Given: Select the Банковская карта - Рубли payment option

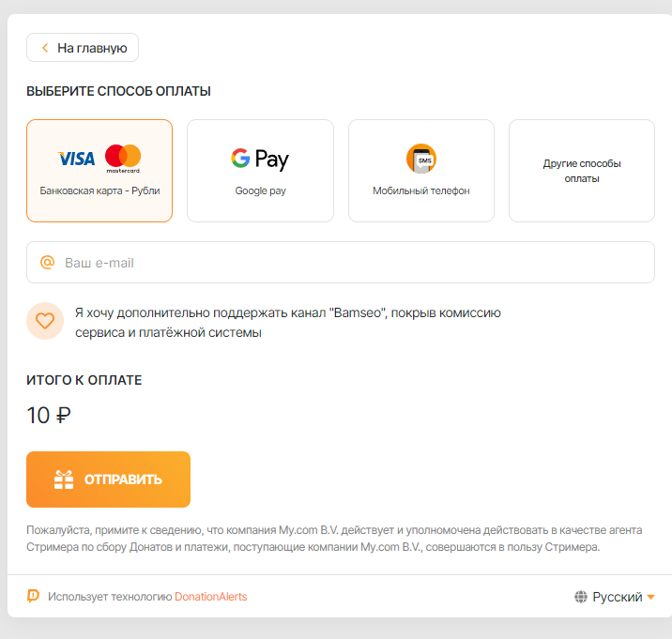Looking at the screenshot, I should pyautogui.click(x=99, y=171).
